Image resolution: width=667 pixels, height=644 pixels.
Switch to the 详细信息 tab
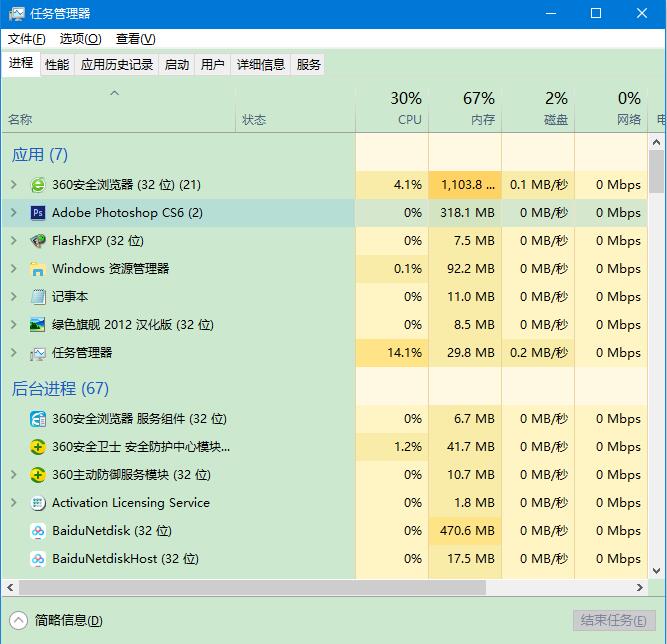[260, 65]
